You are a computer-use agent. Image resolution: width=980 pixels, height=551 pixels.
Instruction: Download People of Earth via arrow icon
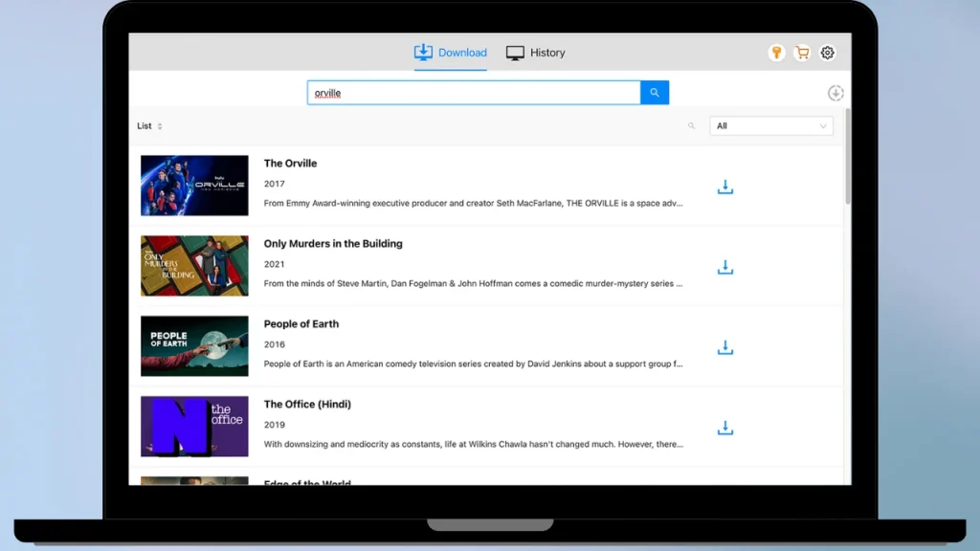click(725, 346)
